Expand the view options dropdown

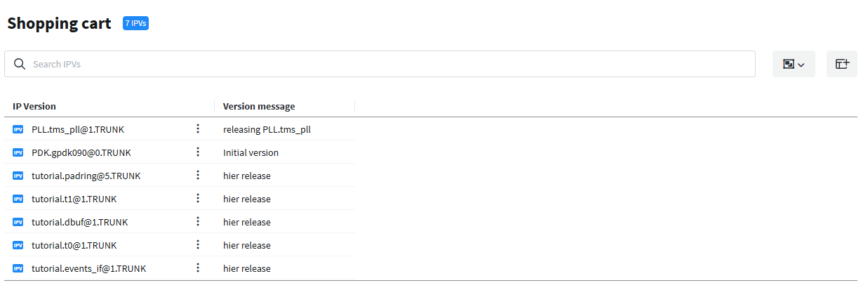pyautogui.click(x=793, y=64)
